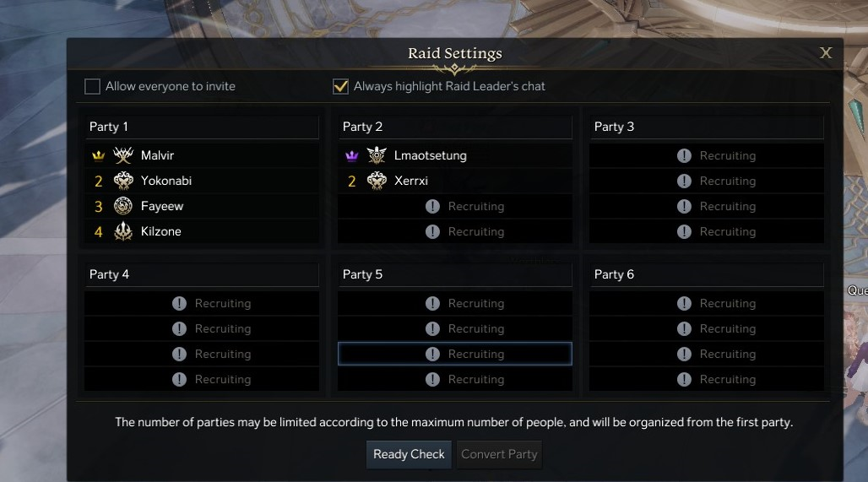Click Malvir's class icon in Party 1

(124, 155)
